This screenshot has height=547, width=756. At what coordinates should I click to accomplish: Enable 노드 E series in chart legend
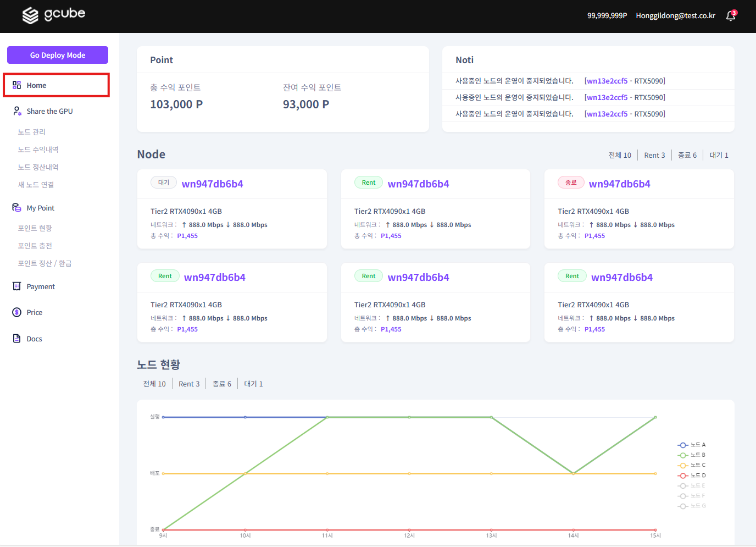[692, 486]
